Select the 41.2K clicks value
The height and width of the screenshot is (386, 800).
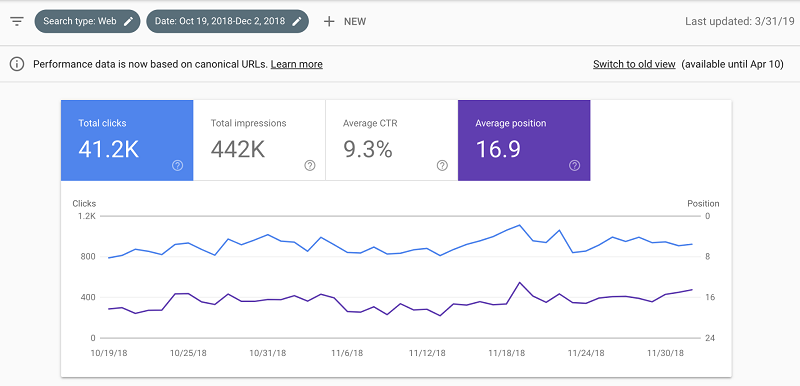pyautogui.click(x=108, y=149)
